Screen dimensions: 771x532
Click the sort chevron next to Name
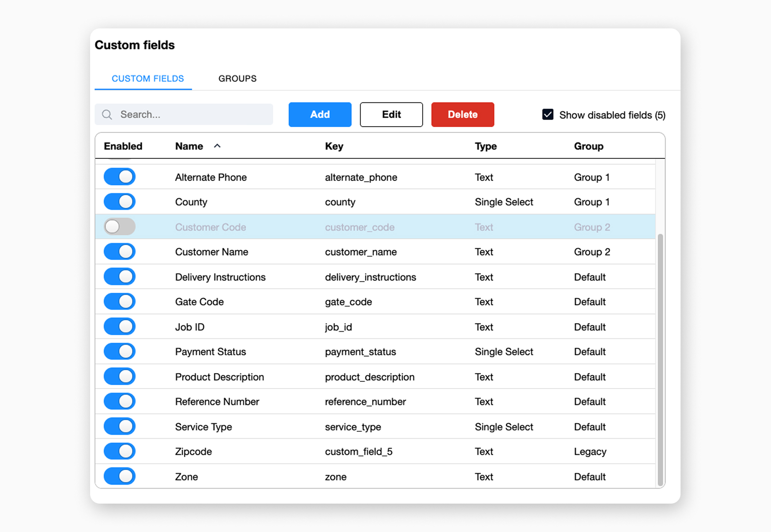tap(217, 145)
